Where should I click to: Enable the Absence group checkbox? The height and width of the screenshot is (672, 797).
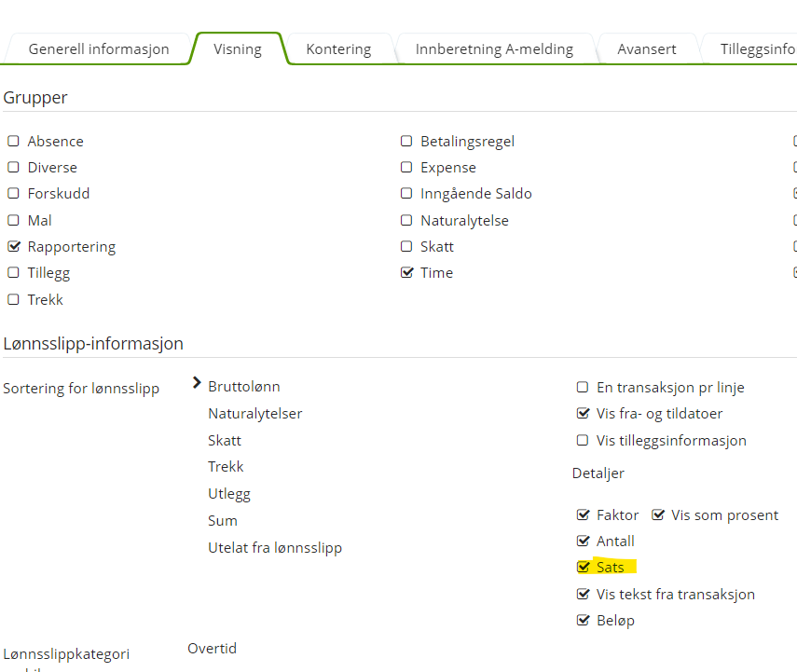pyautogui.click(x=14, y=142)
